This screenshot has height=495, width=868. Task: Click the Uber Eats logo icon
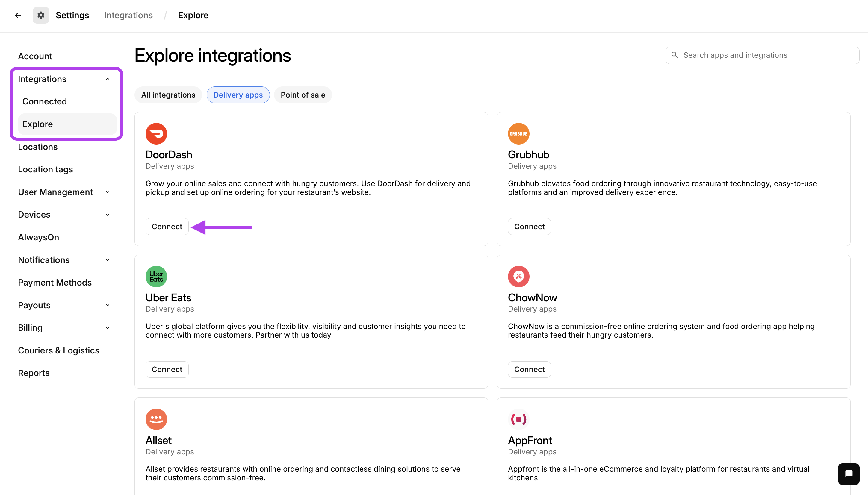pos(156,277)
